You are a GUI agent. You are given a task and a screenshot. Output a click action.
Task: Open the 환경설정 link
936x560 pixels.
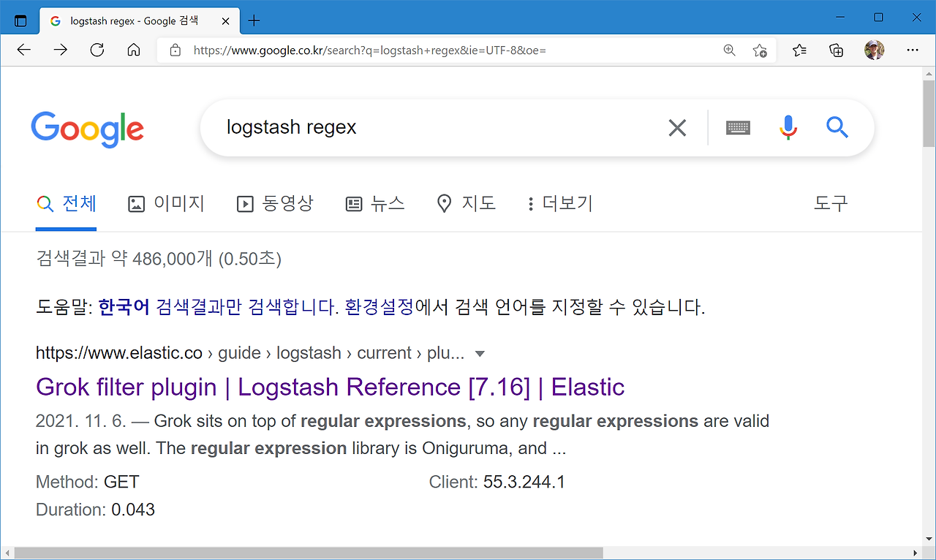380,307
